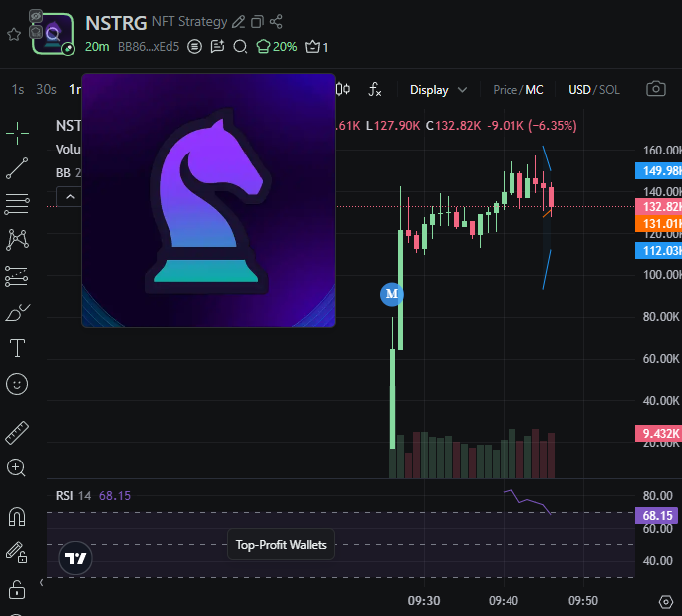Select the crosshair cursor tool

(x=17, y=133)
